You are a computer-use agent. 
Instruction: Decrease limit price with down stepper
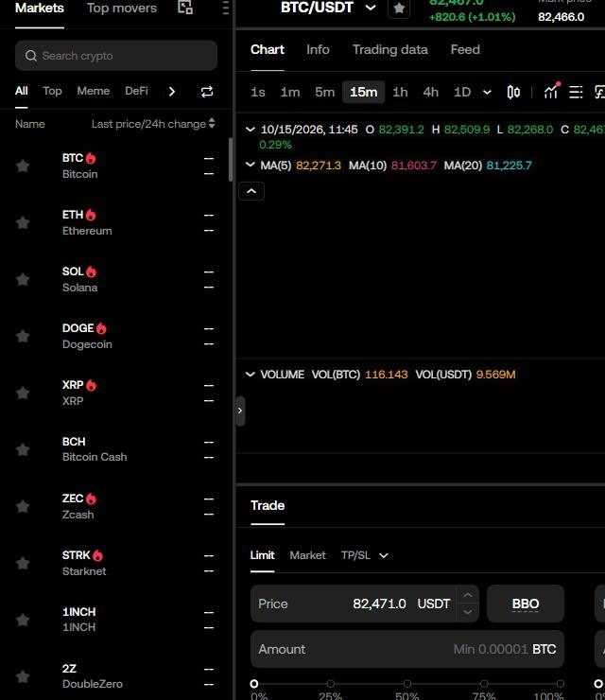(x=468, y=612)
